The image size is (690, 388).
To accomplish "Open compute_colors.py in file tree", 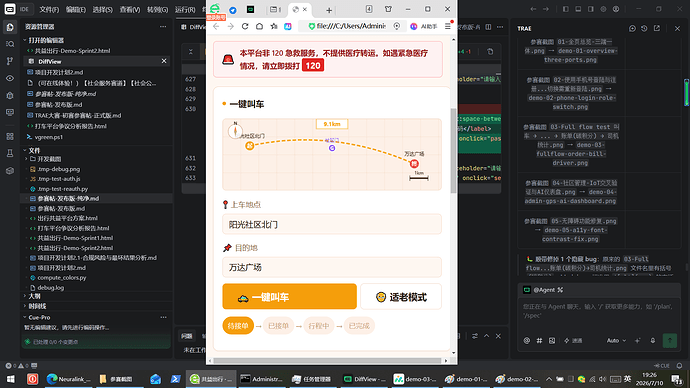I will point(62,278).
